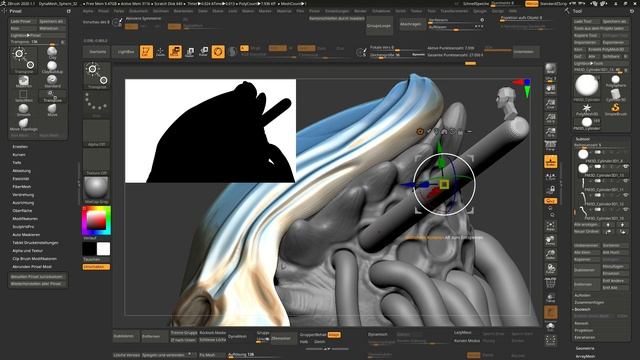Select the Clay brush thumbnail
This screenshot has height=360, width=640.
[x=52, y=53]
